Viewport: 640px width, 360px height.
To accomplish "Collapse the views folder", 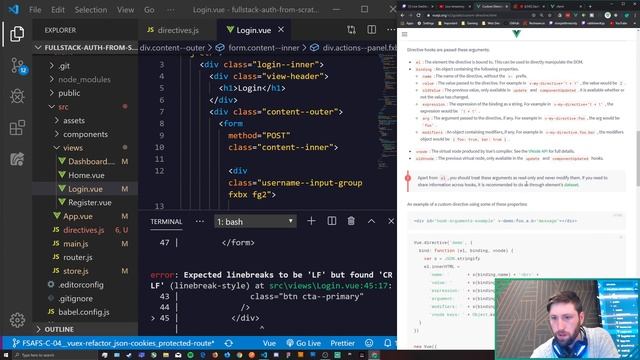I will 73,148.
